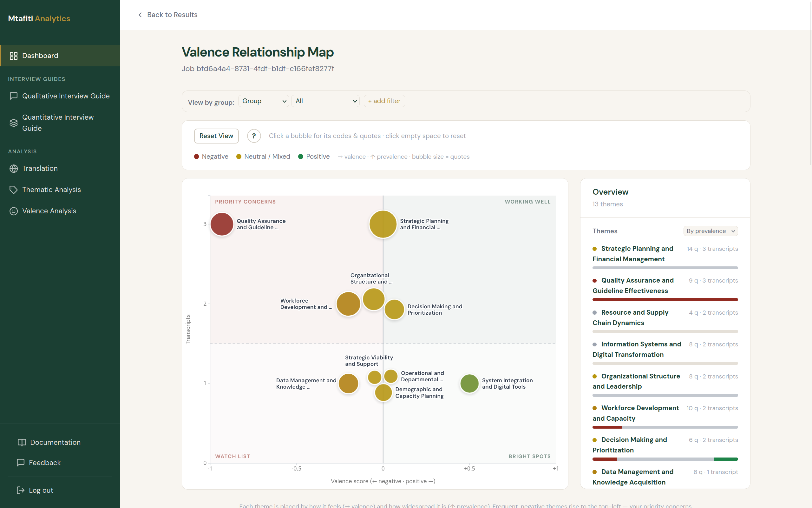This screenshot has height=508, width=812.
Task: Open Thematic Analysis page
Action: pyautogui.click(x=60, y=190)
